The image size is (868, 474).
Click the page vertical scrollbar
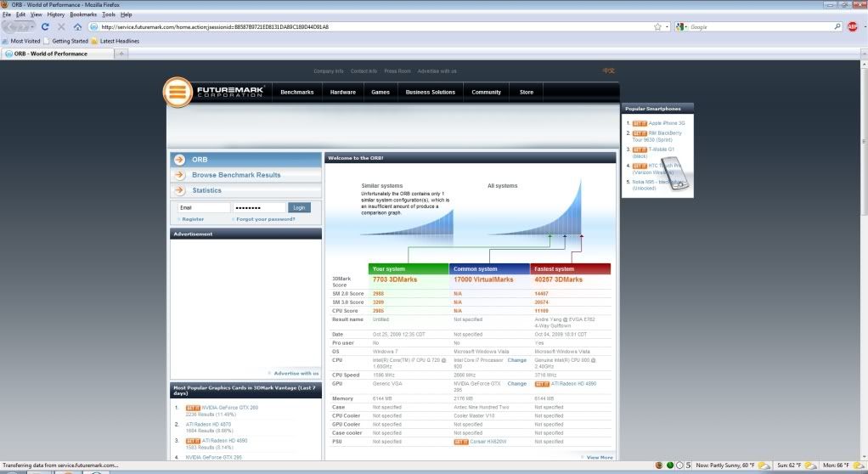[x=864, y=260]
